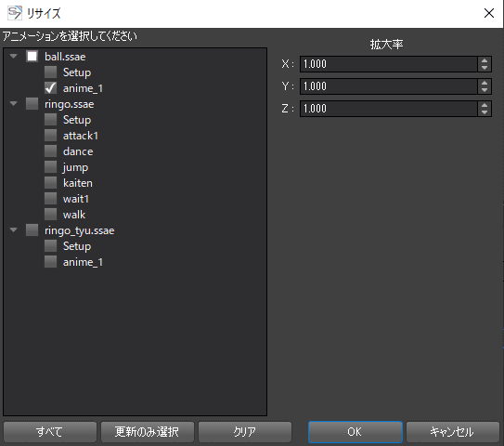Image resolution: width=504 pixels, height=446 pixels.
Task: Decrease Z scale with down arrow
Action: click(x=485, y=112)
